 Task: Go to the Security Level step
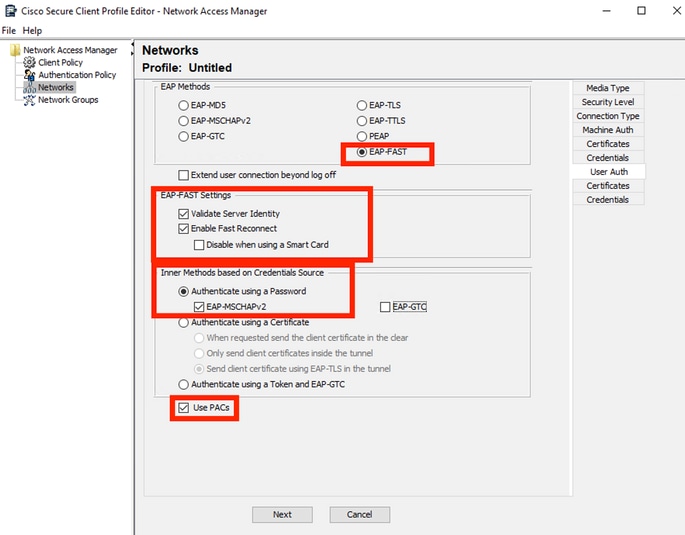tap(608, 102)
